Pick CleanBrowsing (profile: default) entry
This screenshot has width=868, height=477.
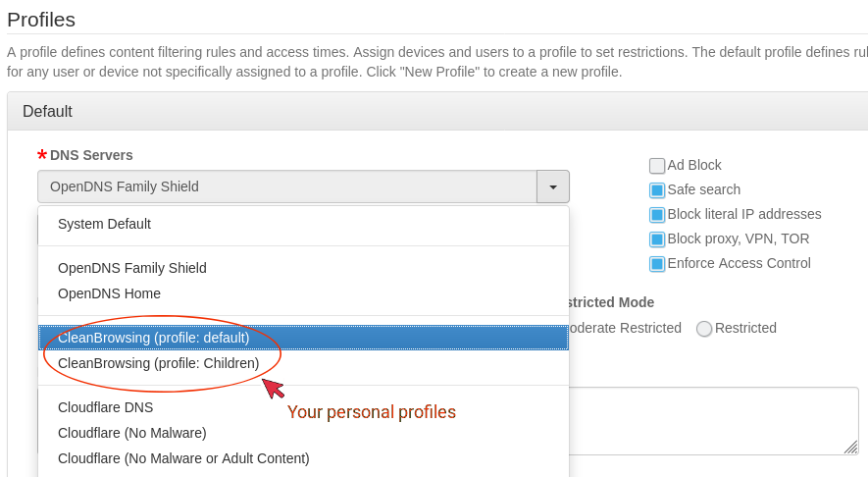153,338
